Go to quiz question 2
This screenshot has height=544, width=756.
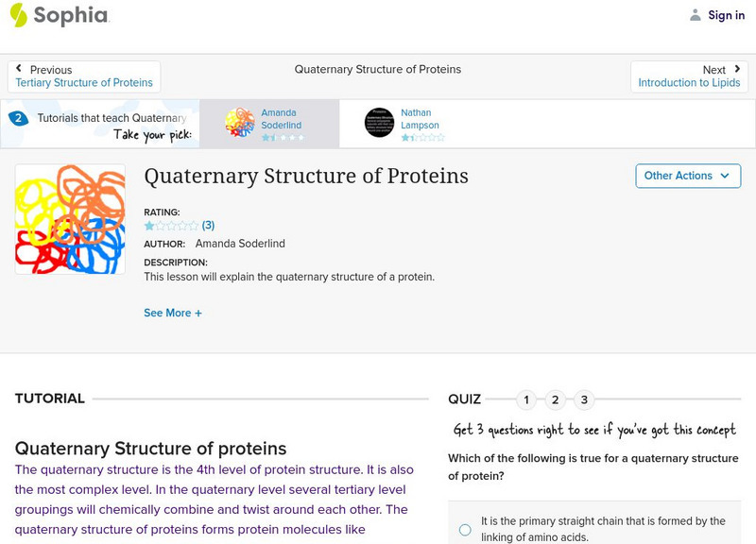pyautogui.click(x=555, y=399)
